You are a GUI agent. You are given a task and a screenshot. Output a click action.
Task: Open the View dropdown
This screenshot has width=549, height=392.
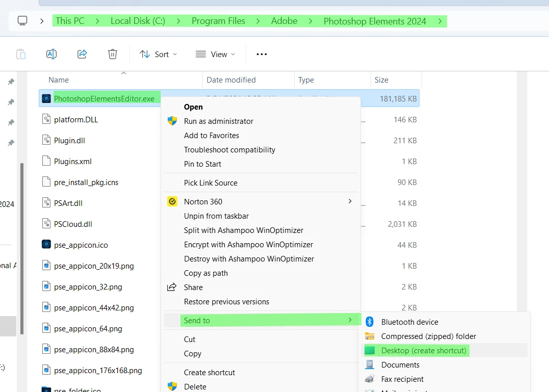click(x=215, y=54)
